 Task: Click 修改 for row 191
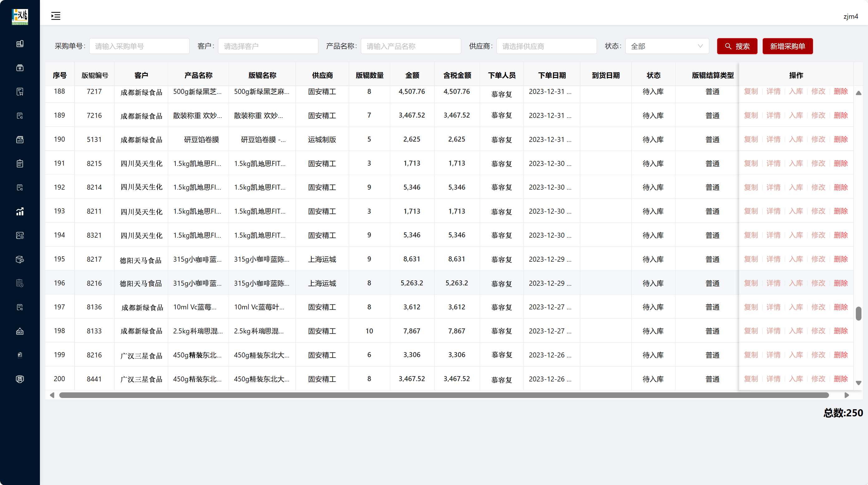click(x=818, y=163)
